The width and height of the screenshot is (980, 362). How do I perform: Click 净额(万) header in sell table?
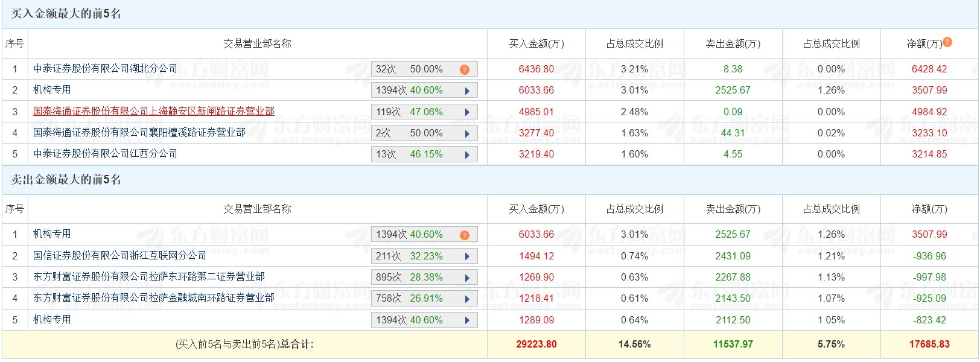929,209
